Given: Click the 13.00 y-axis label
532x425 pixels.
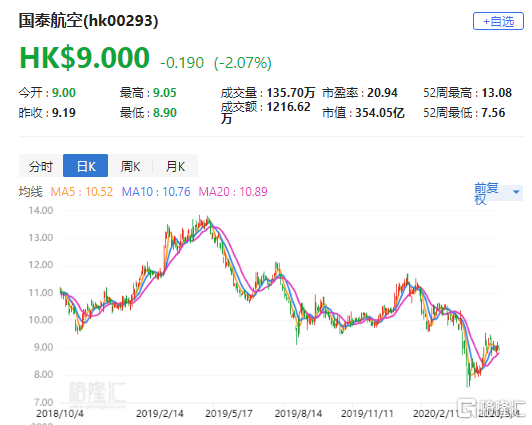Looking at the screenshot, I should (x=41, y=237).
